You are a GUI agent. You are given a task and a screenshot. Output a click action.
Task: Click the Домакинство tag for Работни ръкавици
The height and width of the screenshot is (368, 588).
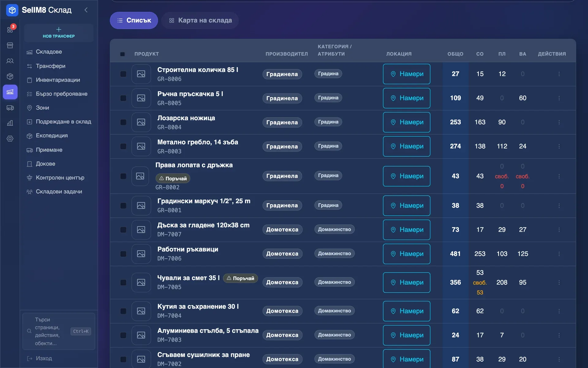(x=334, y=254)
